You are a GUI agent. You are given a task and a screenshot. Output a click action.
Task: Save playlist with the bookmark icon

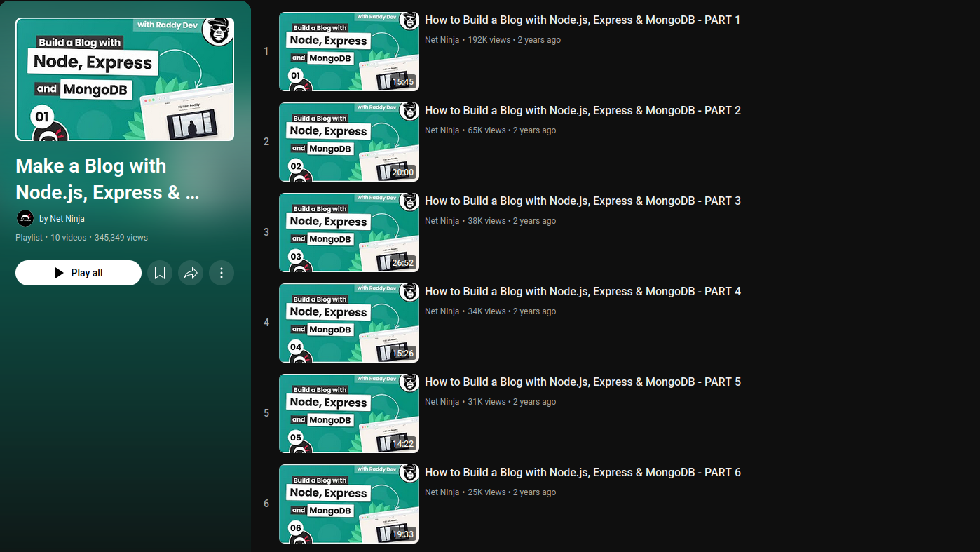coord(160,273)
